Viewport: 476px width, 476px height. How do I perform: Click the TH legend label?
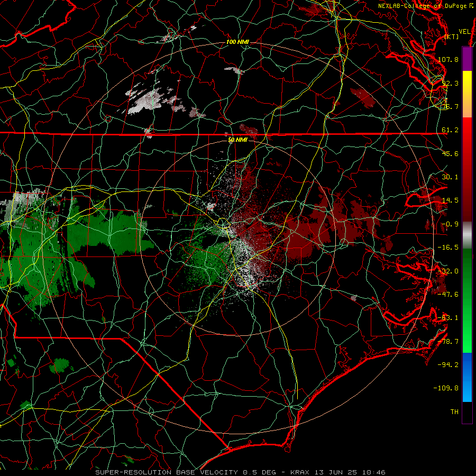click(454, 412)
